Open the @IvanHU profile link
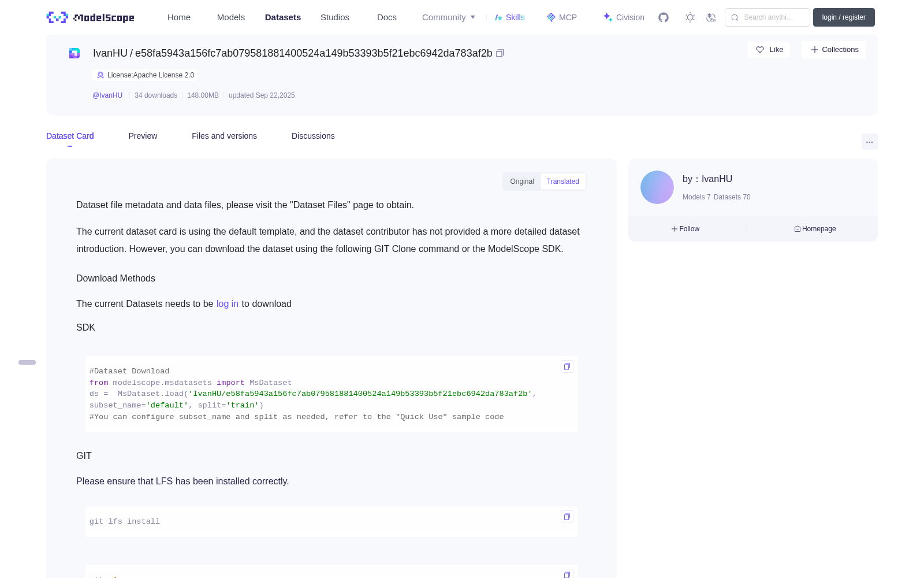924x578 pixels. click(x=107, y=95)
